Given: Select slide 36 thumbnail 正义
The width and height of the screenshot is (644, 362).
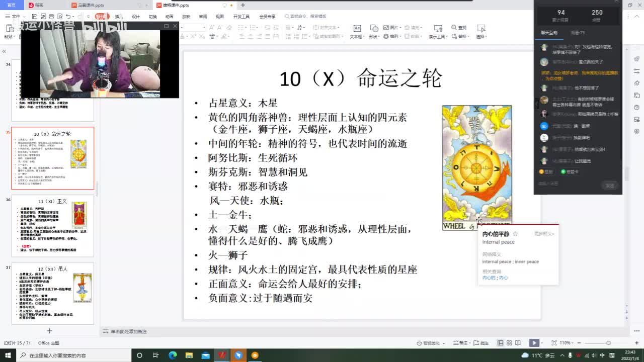Looking at the screenshot, I should click(x=53, y=226).
